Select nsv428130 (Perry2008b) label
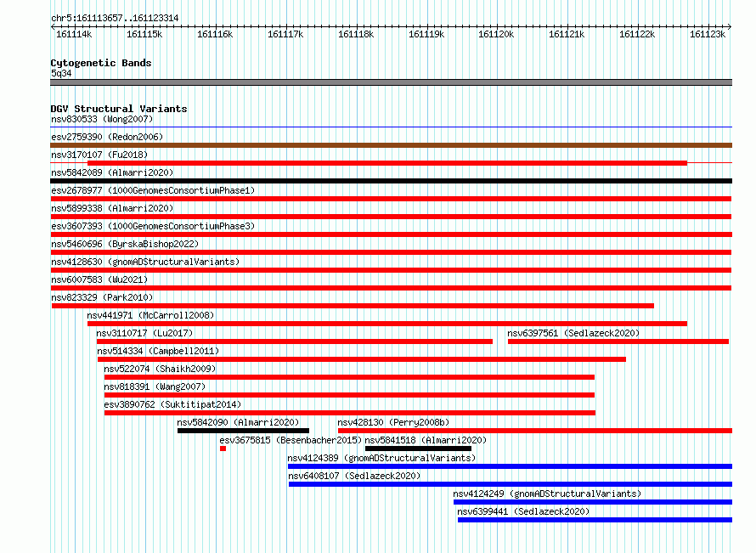This screenshot has height=553, width=756. (x=393, y=422)
